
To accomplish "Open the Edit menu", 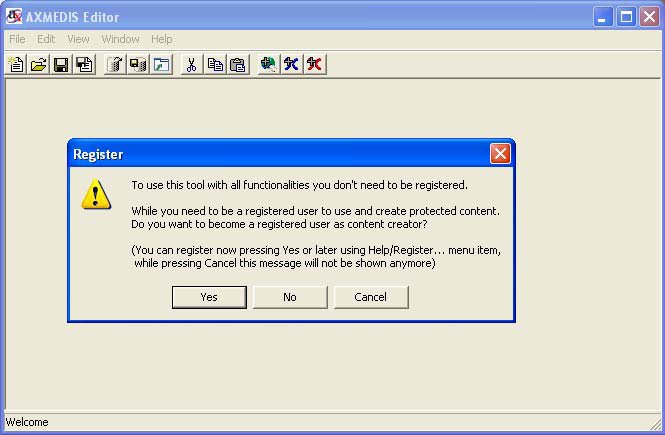I will [46, 39].
